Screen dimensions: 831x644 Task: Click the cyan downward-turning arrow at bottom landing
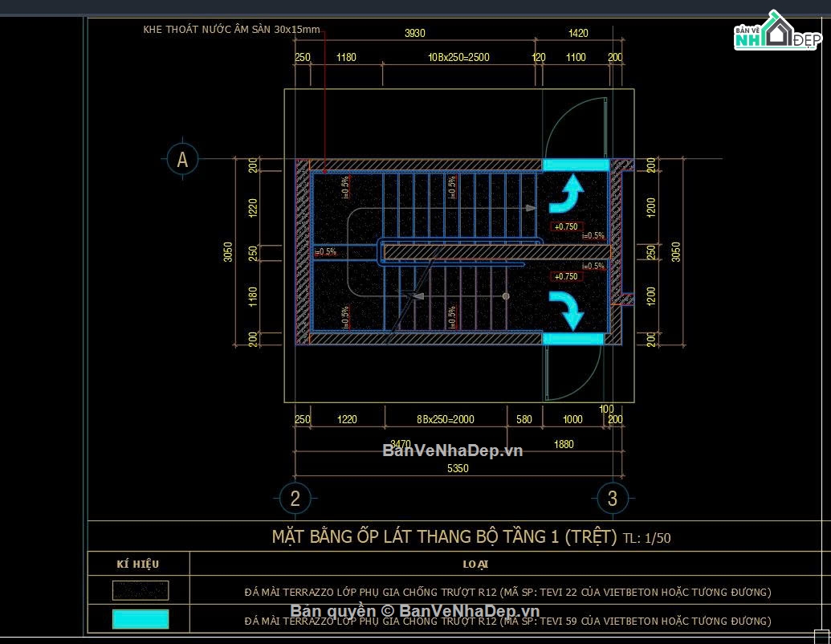[567, 311]
